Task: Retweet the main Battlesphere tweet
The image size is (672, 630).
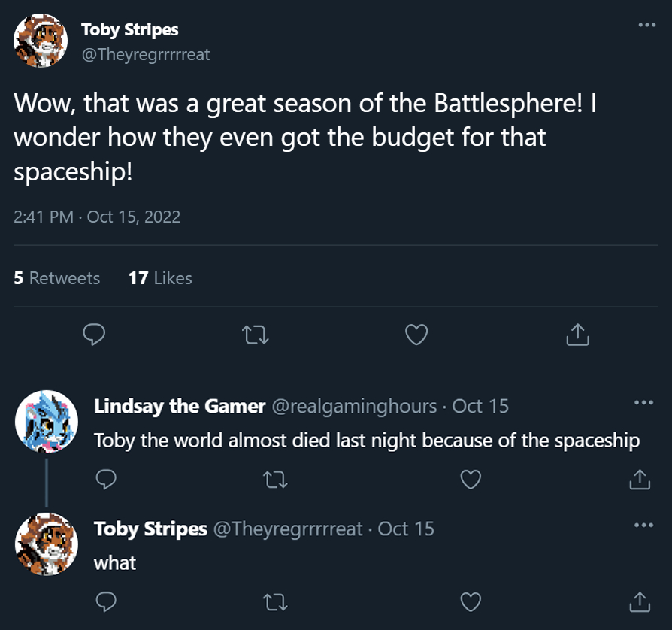Action: click(256, 335)
